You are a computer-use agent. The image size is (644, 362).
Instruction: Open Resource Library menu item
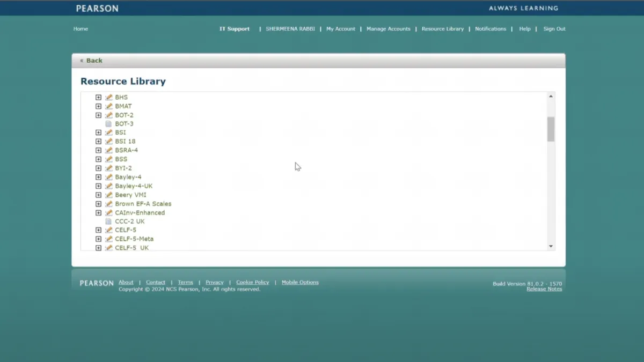443,29
